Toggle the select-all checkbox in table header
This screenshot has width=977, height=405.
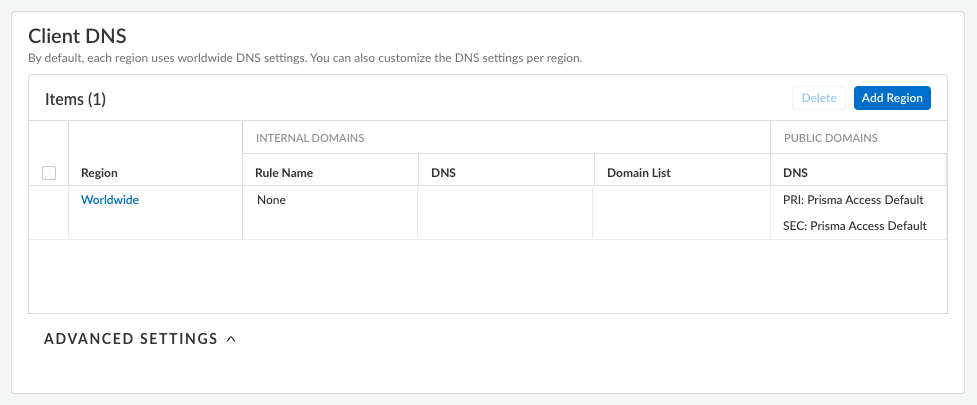coord(49,173)
